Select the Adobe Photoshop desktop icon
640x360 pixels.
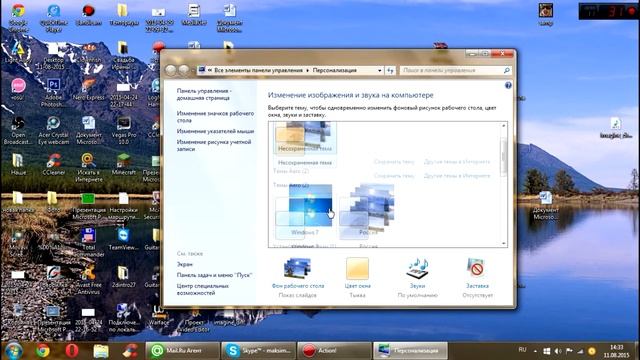coord(53,92)
